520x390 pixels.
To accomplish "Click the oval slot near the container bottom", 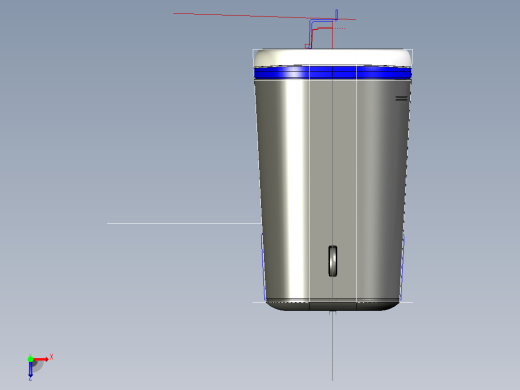I will click(x=333, y=261).
